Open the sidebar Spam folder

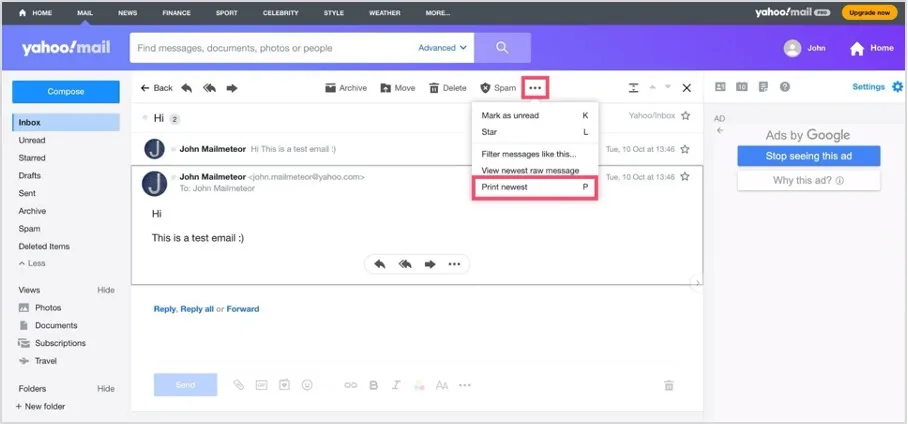click(x=29, y=229)
